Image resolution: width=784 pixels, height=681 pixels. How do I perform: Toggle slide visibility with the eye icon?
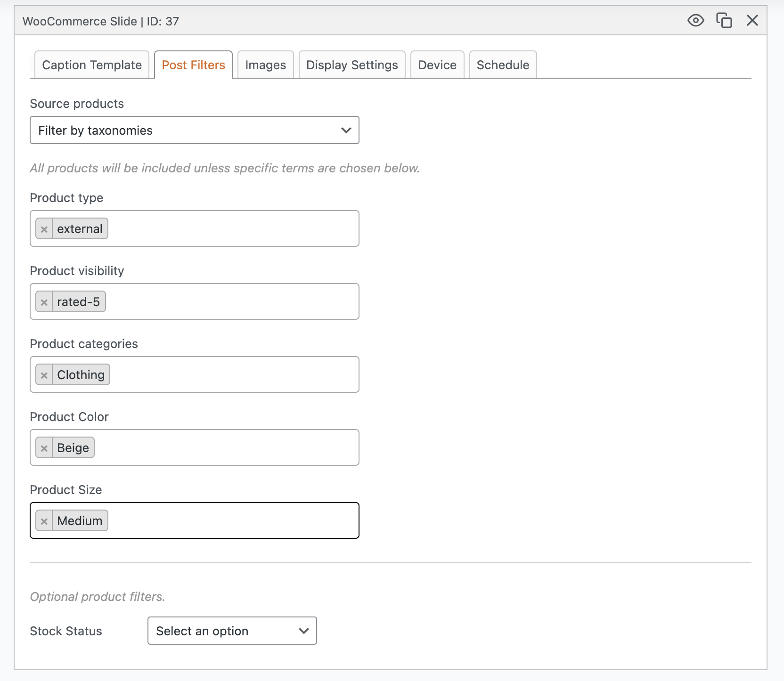tap(695, 21)
